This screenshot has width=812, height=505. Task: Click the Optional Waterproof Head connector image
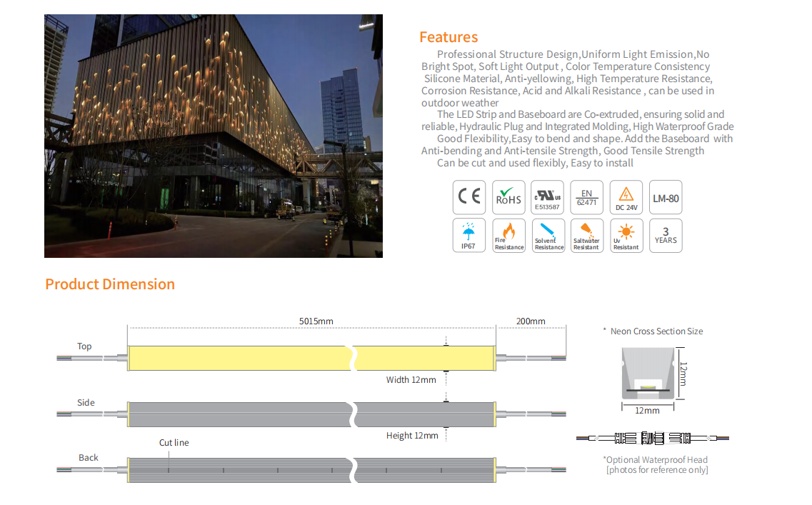(653, 438)
